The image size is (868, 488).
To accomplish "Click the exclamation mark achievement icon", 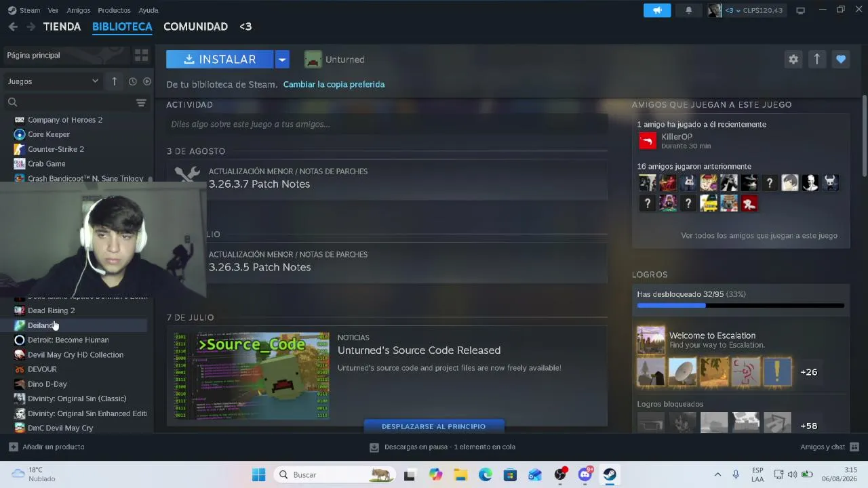I will (778, 372).
